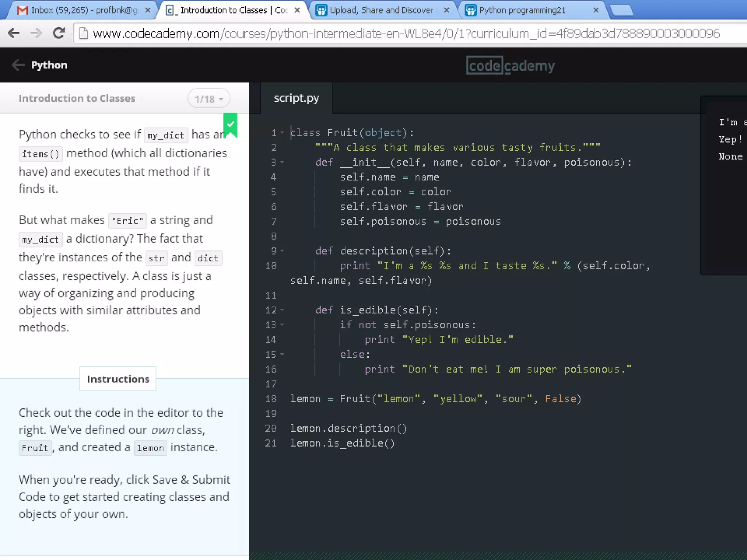The image size is (747, 560).
Task: Click 'self.poisonous = poisonous' code line
Action: pyautogui.click(x=420, y=221)
